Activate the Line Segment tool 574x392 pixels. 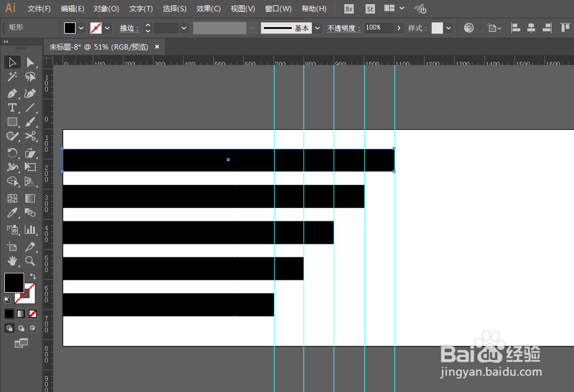coord(30,107)
